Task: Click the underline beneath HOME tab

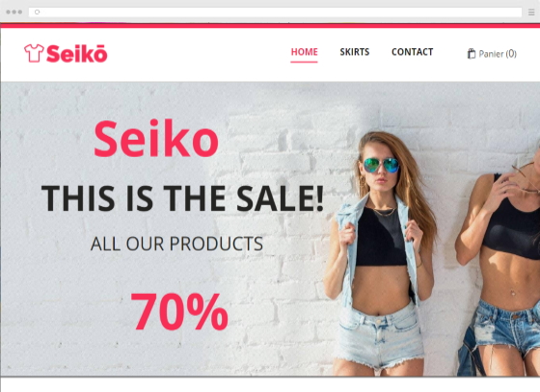Action: [304, 62]
